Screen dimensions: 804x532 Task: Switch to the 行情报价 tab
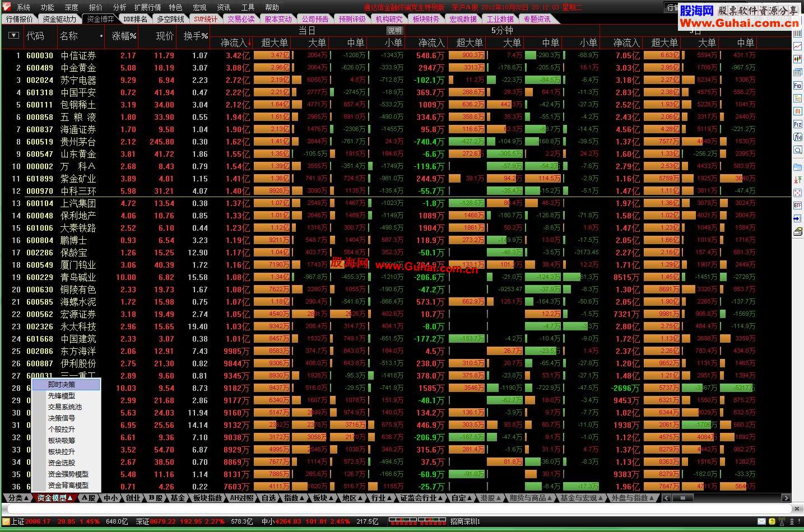[20, 19]
